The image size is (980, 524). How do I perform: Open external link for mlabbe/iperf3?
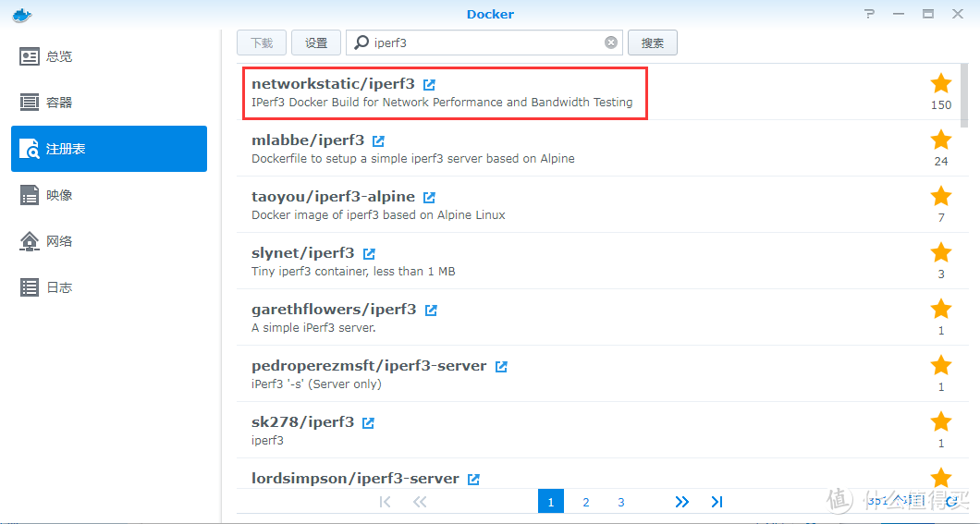pyautogui.click(x=379, y=140)
